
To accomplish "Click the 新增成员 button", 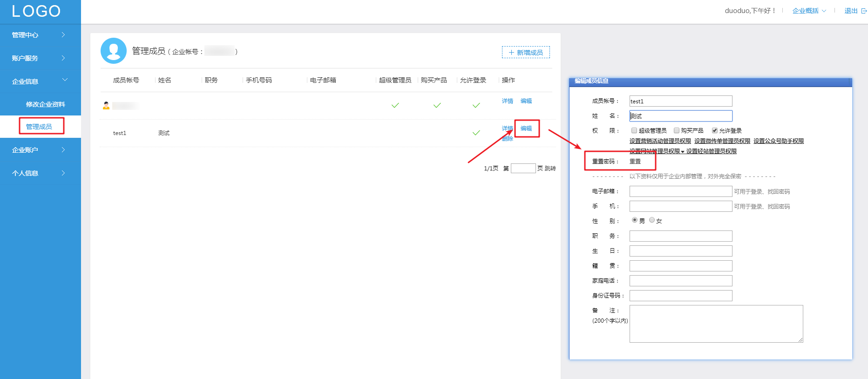I will [526, 53].
